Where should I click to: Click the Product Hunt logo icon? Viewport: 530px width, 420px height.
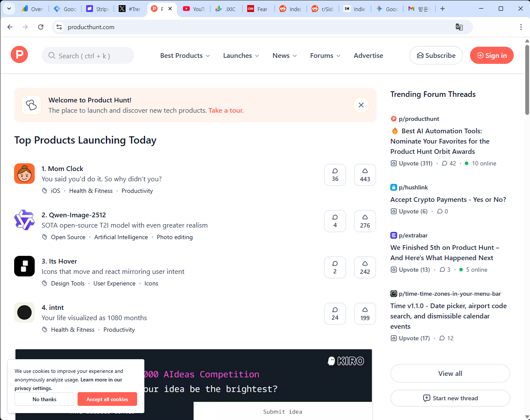[19, 55]
